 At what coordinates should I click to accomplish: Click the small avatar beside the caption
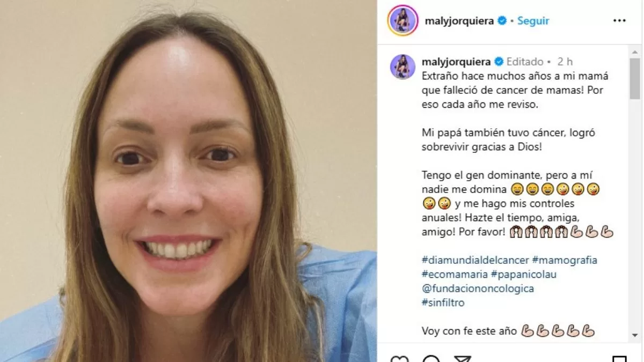click(x=402, y=67)
